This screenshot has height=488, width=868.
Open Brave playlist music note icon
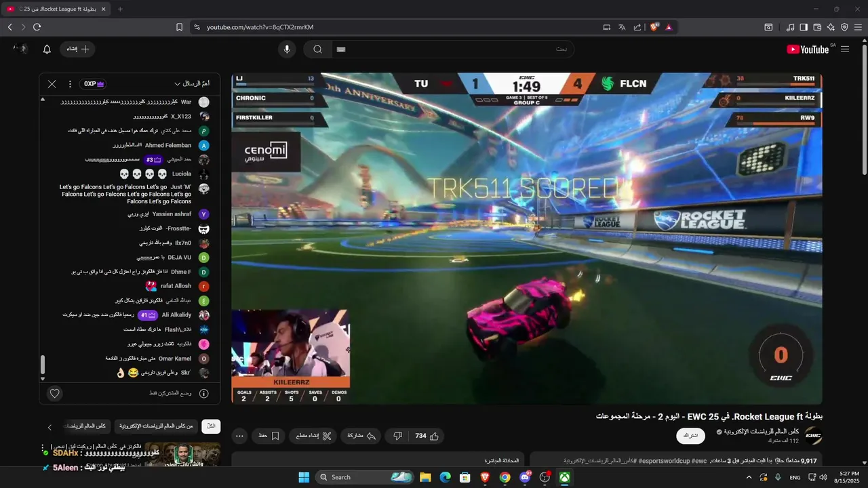(790, 27)
